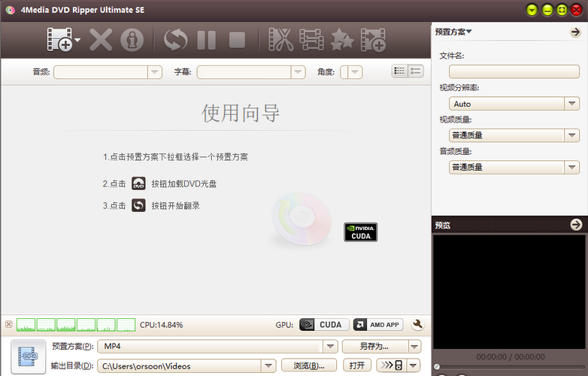588x376 pixels.
Task: Expand the 音频质量 dropdown
Action: coord(571,167)
